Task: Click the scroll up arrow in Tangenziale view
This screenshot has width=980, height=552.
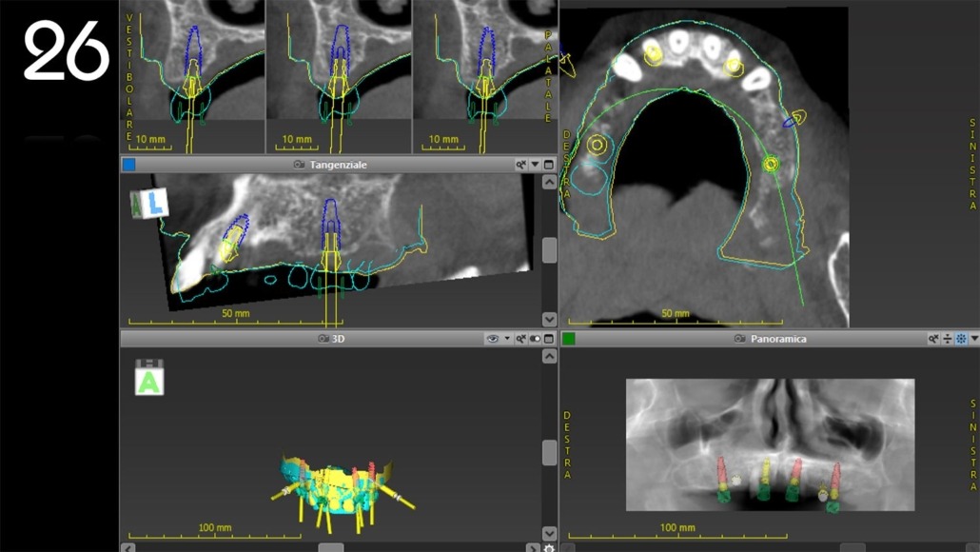Action: [549, 182]
